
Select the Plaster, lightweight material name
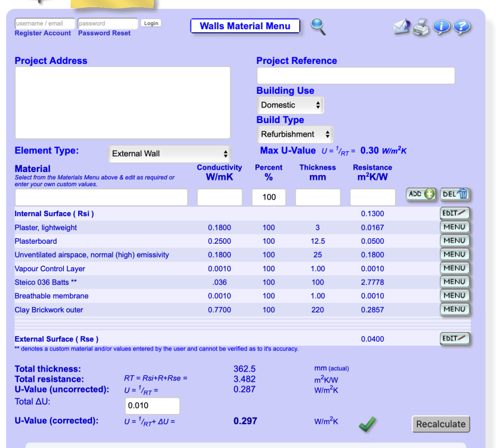45,228
